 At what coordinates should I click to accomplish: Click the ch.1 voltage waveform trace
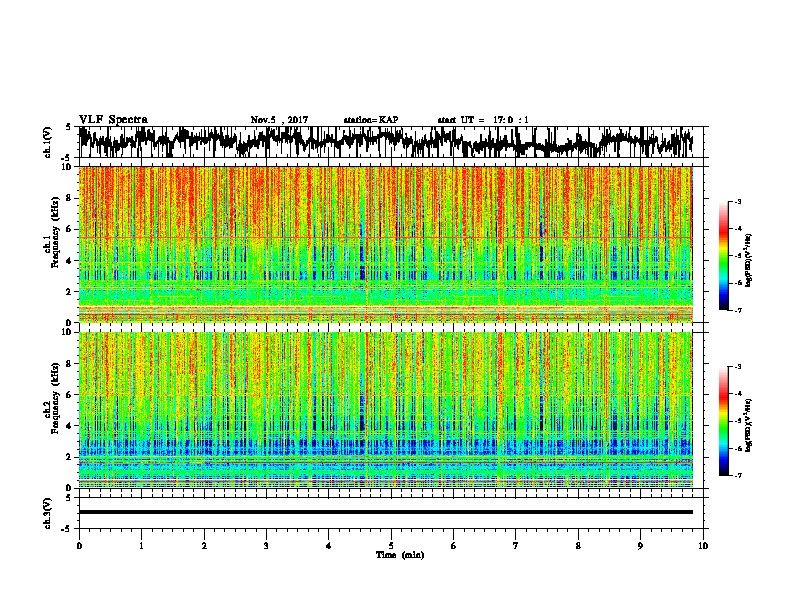(385, 141)
